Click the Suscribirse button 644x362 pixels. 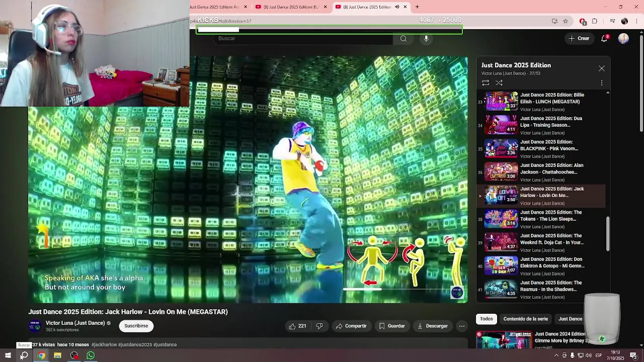(136, 326)
